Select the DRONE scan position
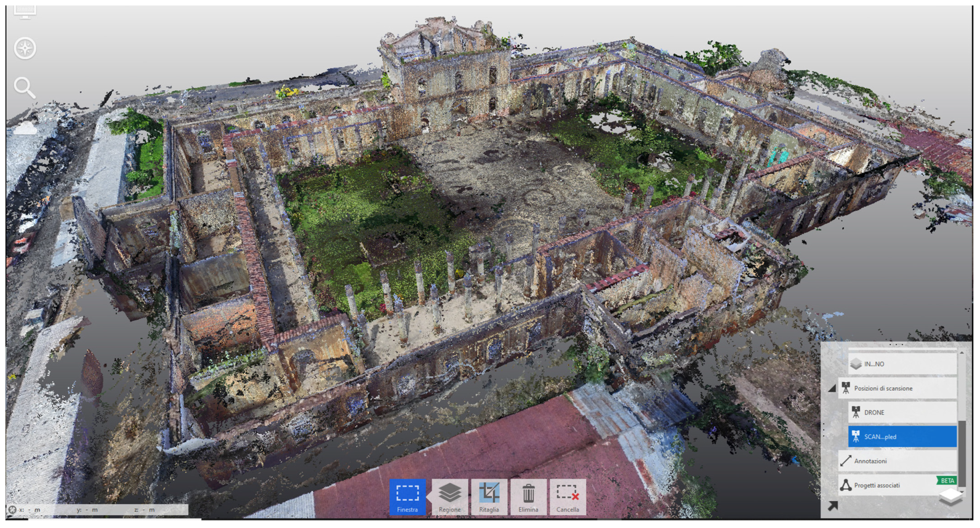 coord(901,412)
